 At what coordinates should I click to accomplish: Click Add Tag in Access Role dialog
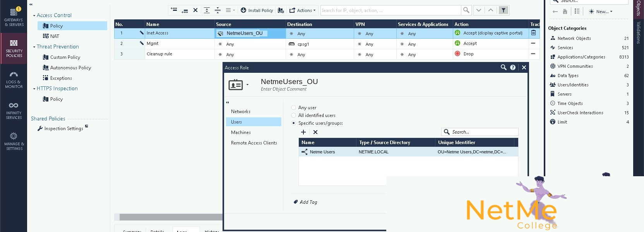click(305, 202)
